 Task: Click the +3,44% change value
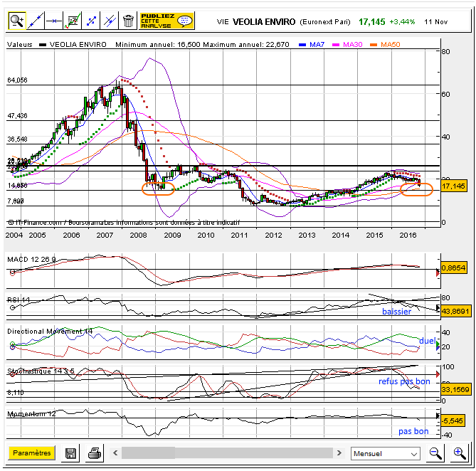click(402, 22)
